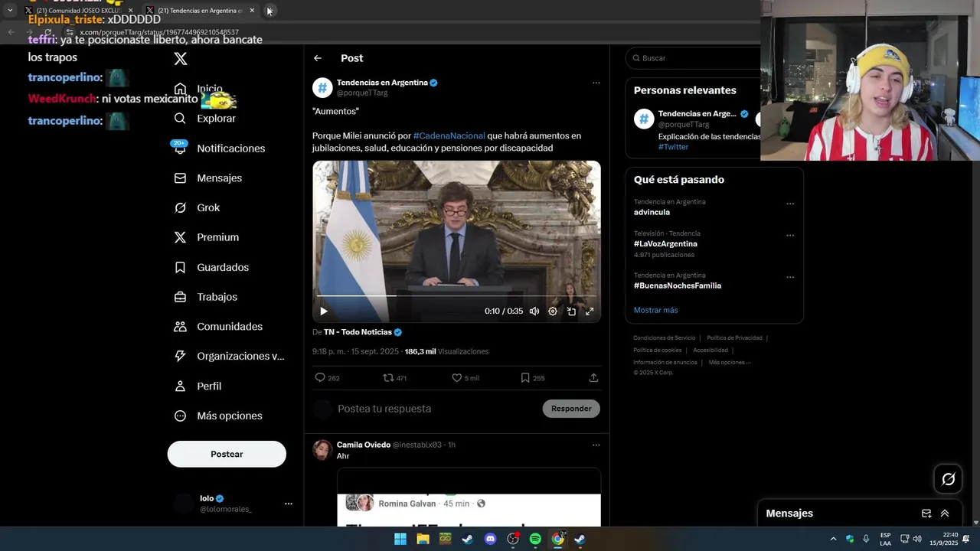Enter fullscreen on the video
Image resolution: width=980 pixels, height=551 pixels.
(590, 311)
